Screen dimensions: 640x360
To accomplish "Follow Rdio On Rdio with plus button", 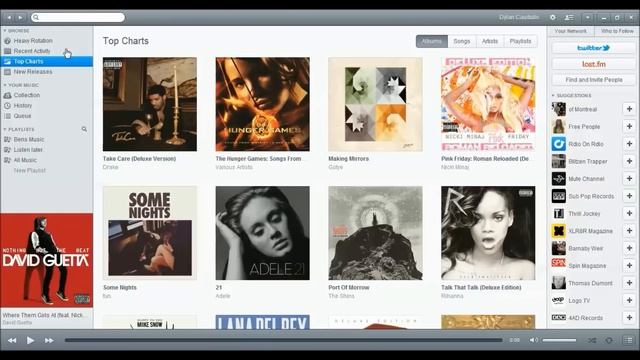I will (x=629, y=144).
